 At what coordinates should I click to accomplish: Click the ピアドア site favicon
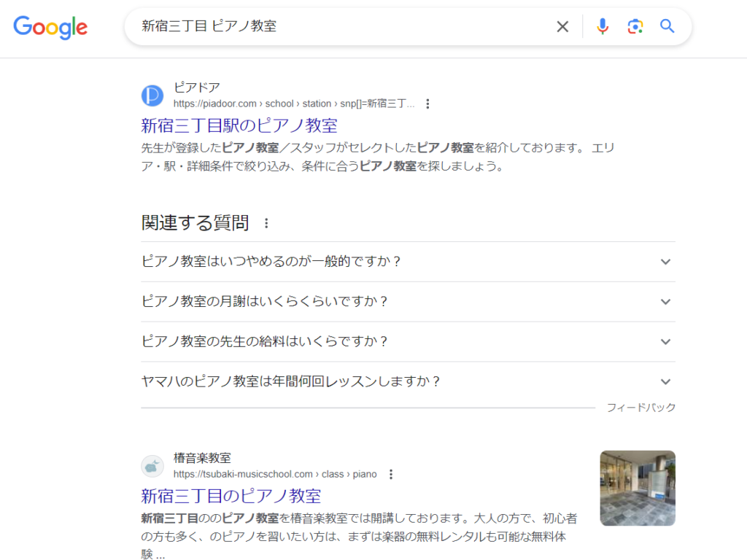[x=152, y=96]
